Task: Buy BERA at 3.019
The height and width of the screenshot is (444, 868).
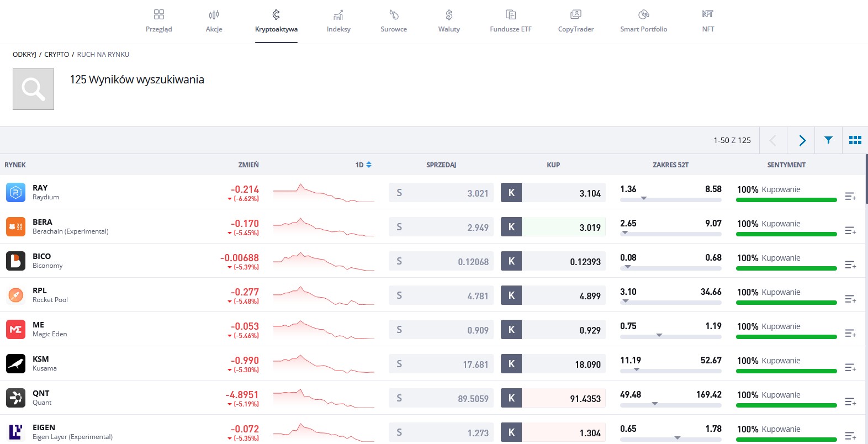Action: [x=553, y=227]
